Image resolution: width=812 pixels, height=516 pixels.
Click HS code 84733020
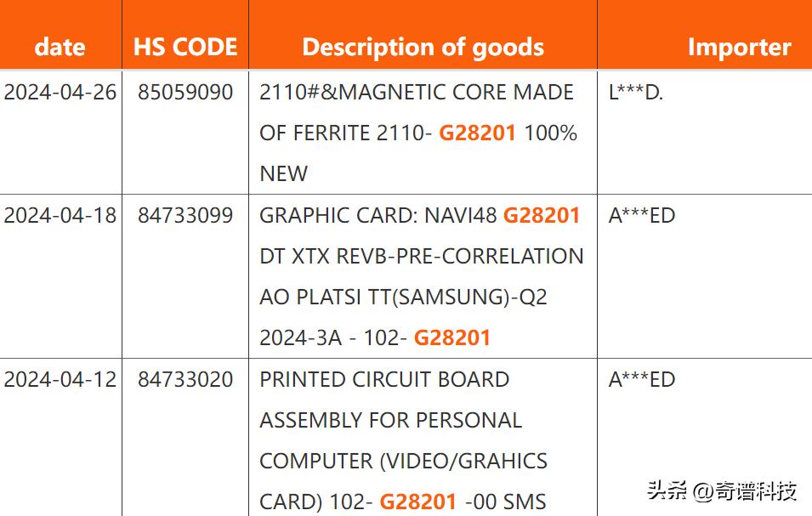[x=185, y=380]
